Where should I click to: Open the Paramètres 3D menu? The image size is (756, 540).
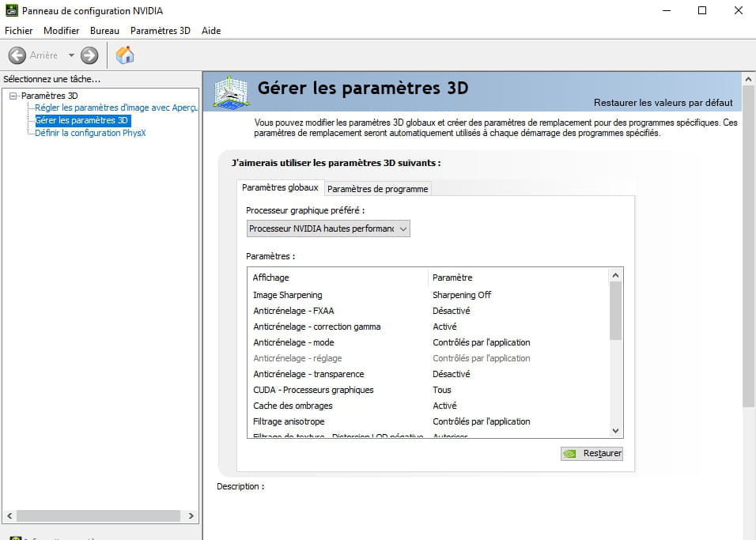[160, 30]
